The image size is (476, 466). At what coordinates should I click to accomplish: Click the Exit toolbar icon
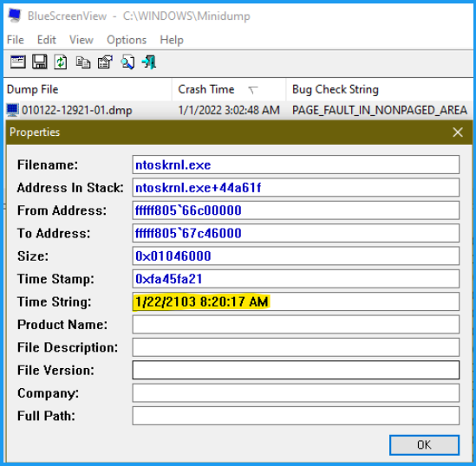[149, 62]
